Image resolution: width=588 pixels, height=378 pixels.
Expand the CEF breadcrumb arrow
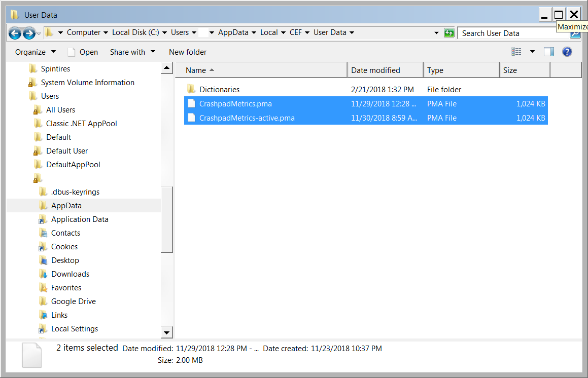307,32
